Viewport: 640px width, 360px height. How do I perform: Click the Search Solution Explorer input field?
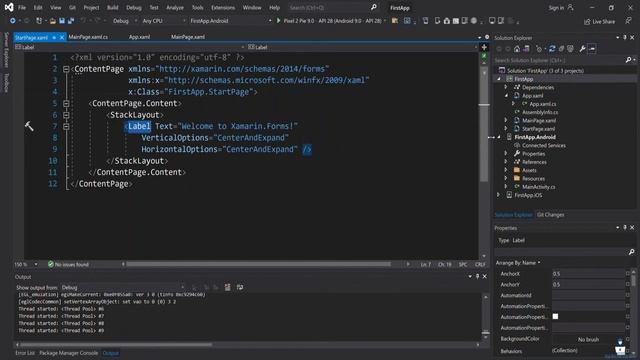(x=559, y=60)
